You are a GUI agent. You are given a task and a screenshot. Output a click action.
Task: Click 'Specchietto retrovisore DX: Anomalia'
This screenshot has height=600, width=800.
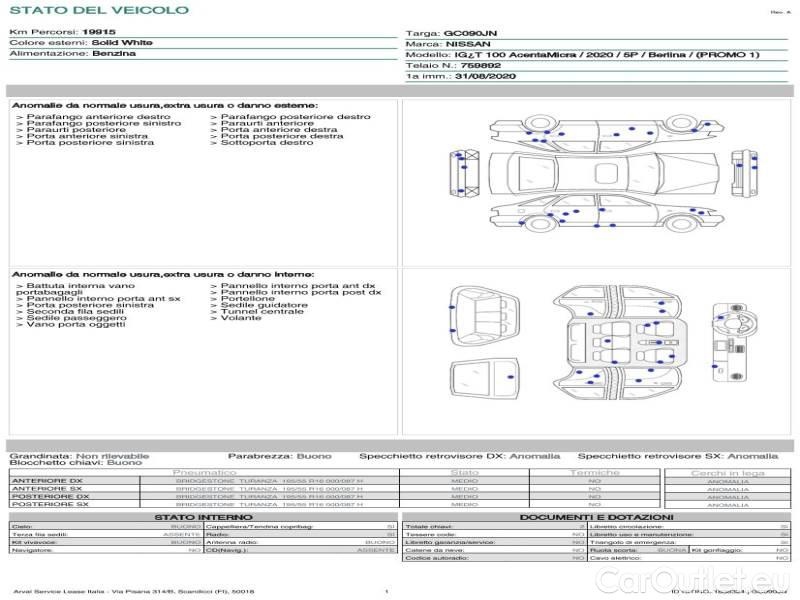coord(460,456)
